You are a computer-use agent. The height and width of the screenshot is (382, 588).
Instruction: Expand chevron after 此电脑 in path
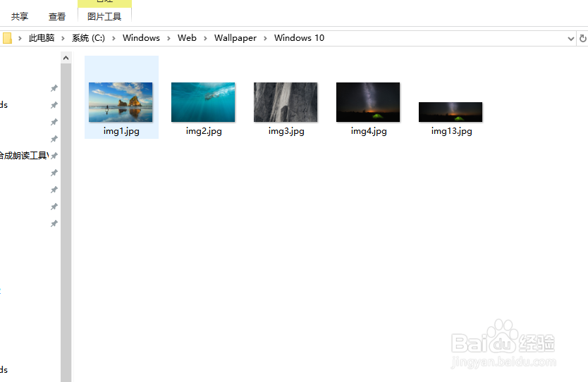(x=63, y=38)
